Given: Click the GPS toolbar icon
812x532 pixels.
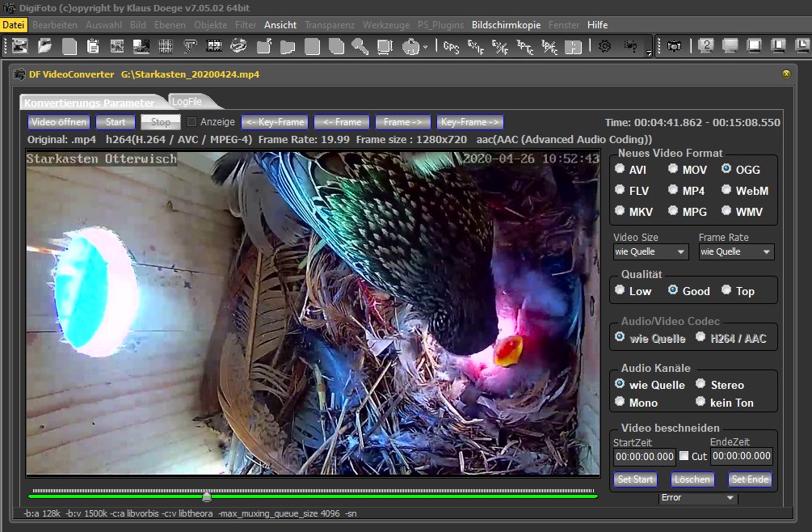Looking at the screenshot, I should [x=452, y=46].
